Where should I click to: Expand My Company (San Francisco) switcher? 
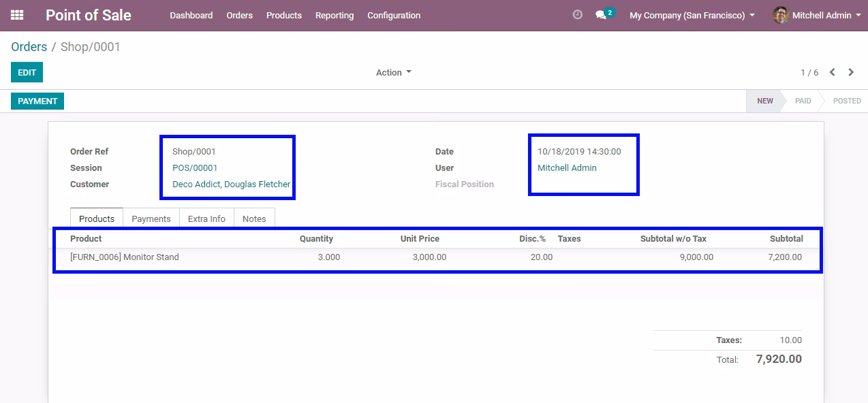point(692,15)
